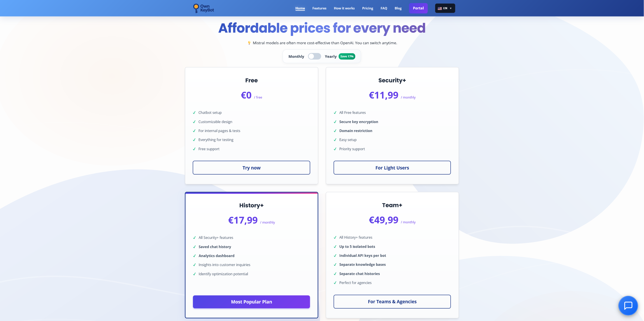This screenshot has width=644, height=321.
Task: Click the US flag icon
Action: 440,9
